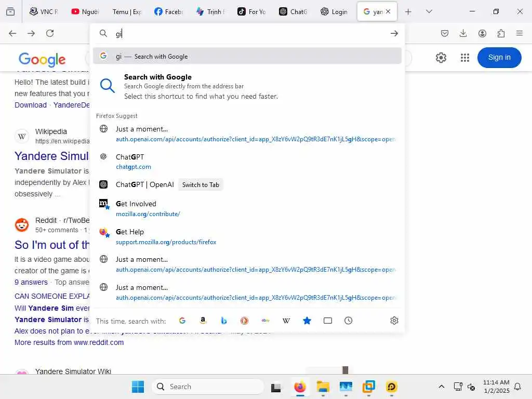This screenshot has width=532, height=399.
Task: Open 'More results from www.reddit.com' link
Action: [69, 342]
